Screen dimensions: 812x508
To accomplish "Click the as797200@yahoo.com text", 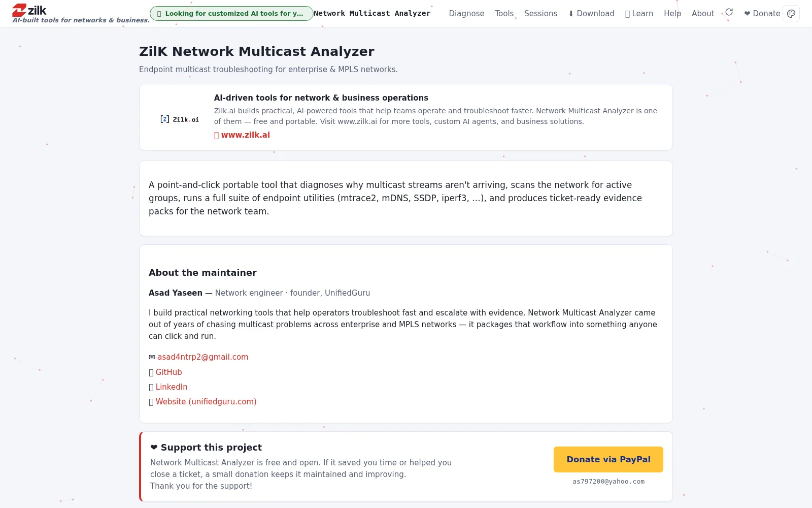I will [608, 482].
